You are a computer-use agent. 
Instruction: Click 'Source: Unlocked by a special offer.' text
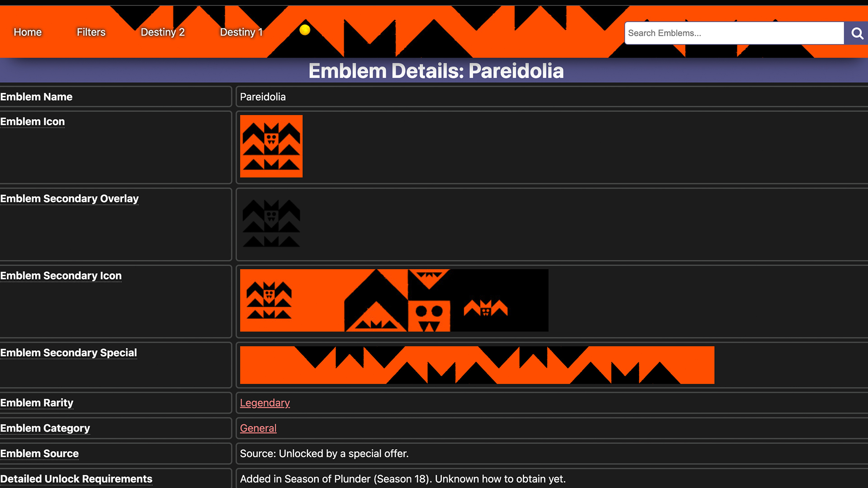point(324,453)
